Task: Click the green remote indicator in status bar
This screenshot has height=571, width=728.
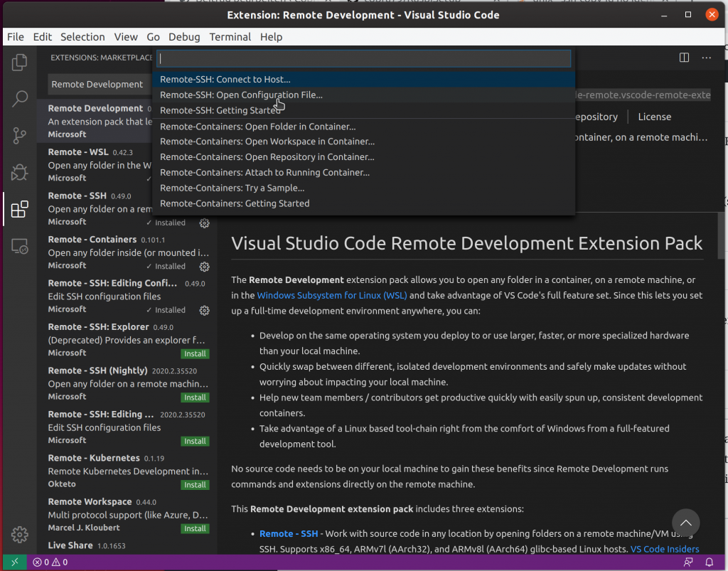Action: (14, 562)
